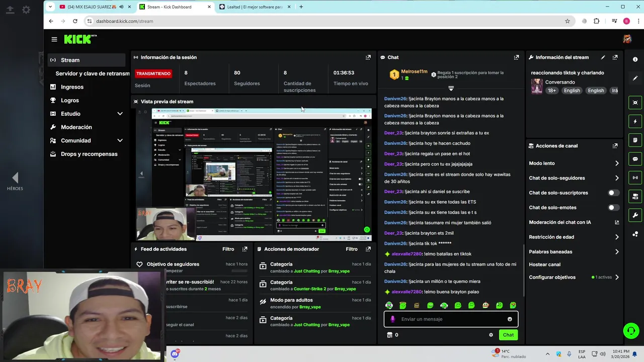Click the user avatar at top right
The height and width of the screenshot is (362, 644).
point(627,39)
